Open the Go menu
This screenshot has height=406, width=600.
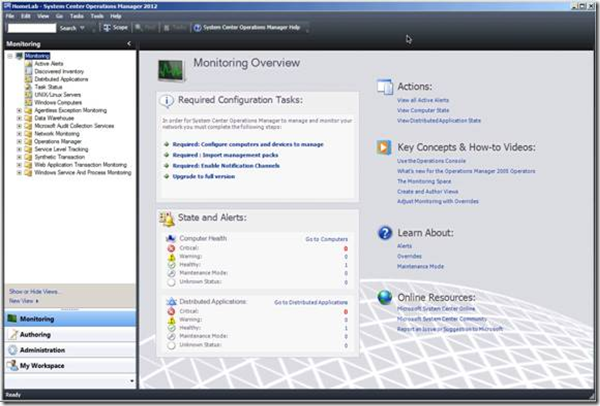[x=59, y=16]
